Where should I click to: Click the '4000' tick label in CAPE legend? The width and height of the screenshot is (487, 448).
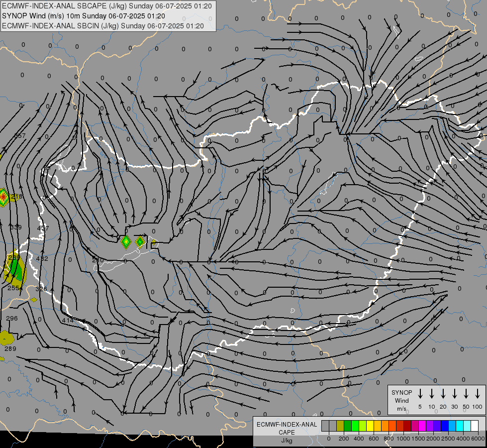pos(463,439)
